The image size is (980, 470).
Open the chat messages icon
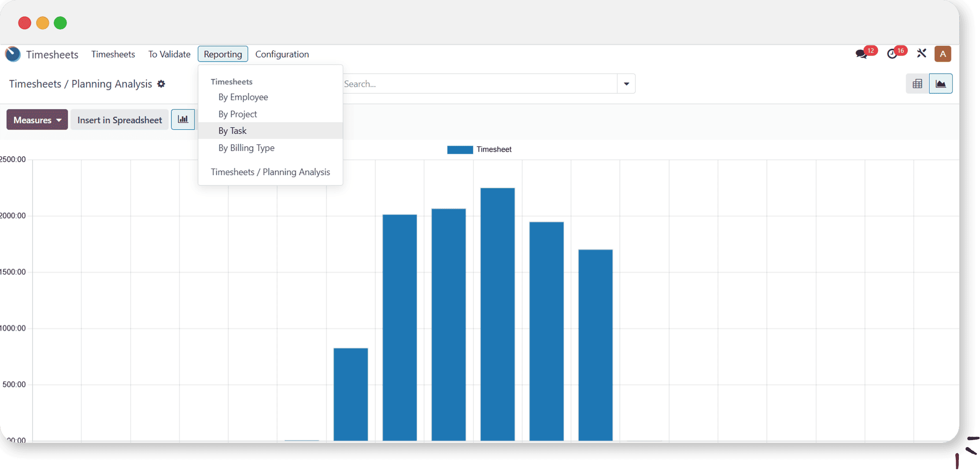[861, 54]
